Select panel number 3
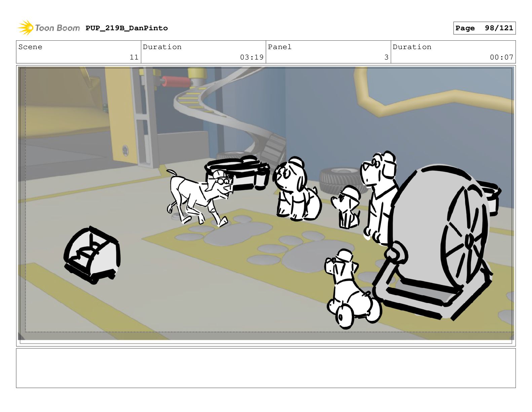The height and width of the screenshot is (412, 532). [386, 57]
